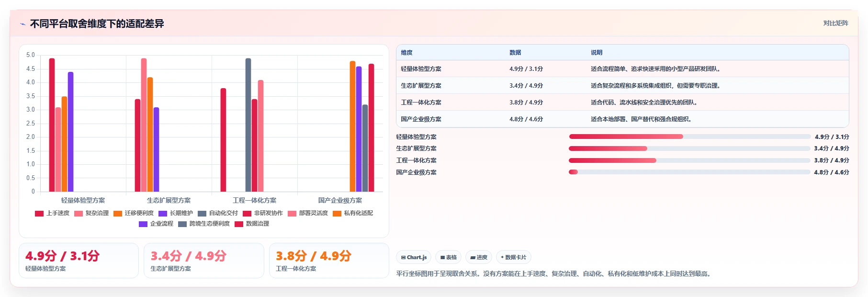Toggle the 非研发协作 legend series
The width and height of the screenshot is (868, 297).
[x=263, y=213]
